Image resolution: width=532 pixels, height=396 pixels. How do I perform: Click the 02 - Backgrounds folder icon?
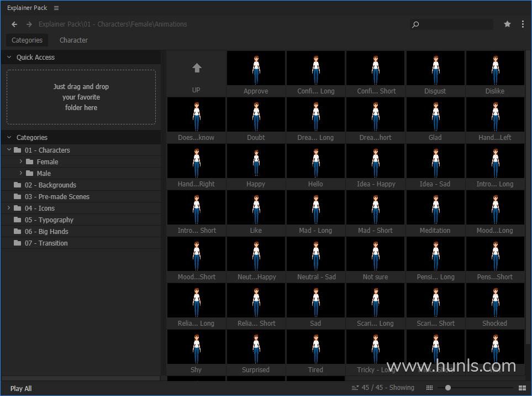[17, 185]
